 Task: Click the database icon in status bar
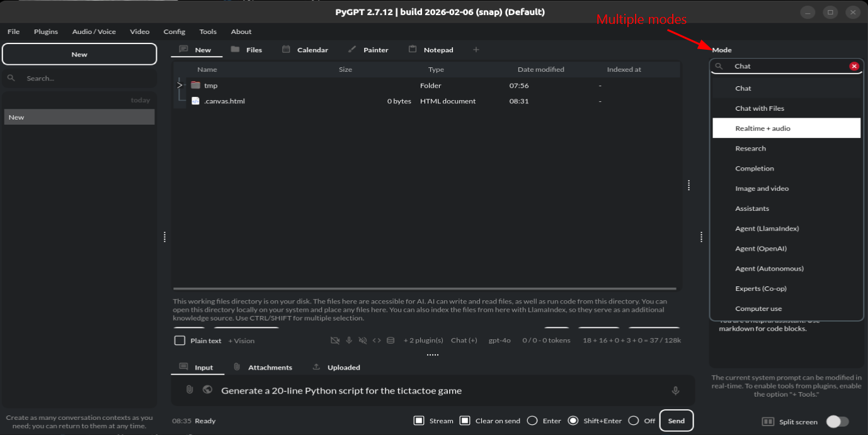[391, 341]
